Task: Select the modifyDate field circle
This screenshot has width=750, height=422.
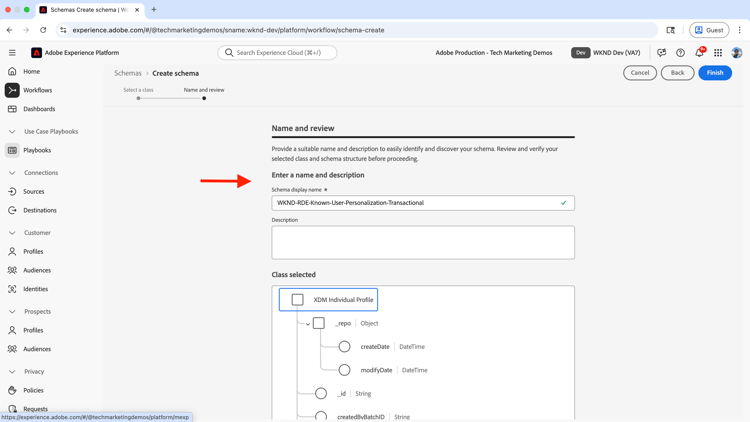Action: tap(344, 370)
